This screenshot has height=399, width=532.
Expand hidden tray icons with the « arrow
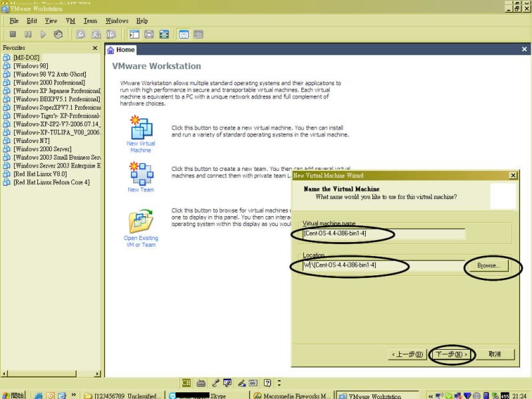[430, 396]
